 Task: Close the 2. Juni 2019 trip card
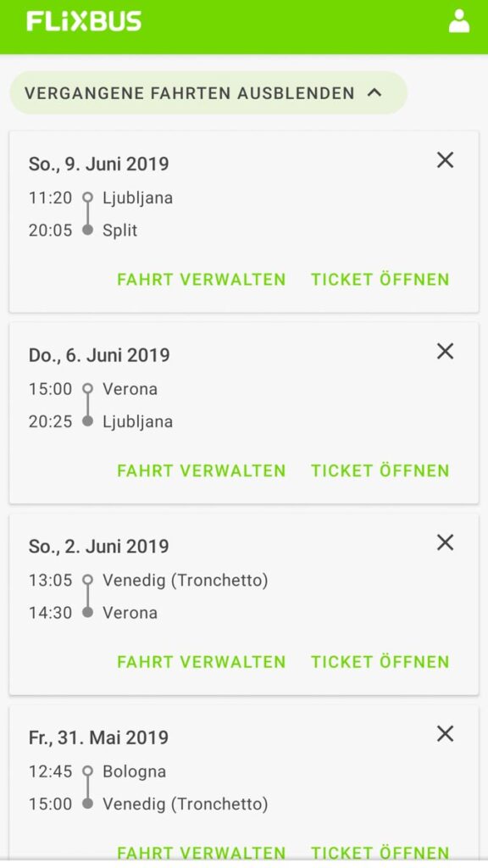click(x=445, y=542)
